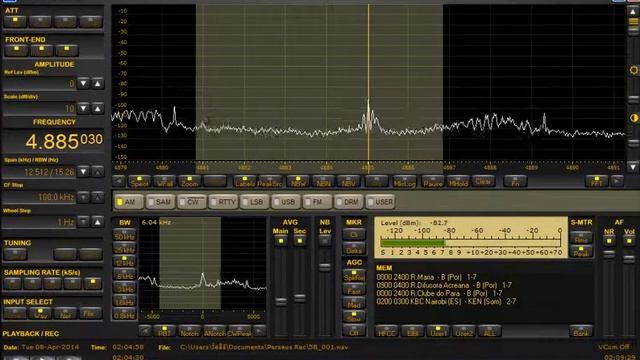Decrease the Wheel Step value
The image size is (640, 360).
pos(83,222)
